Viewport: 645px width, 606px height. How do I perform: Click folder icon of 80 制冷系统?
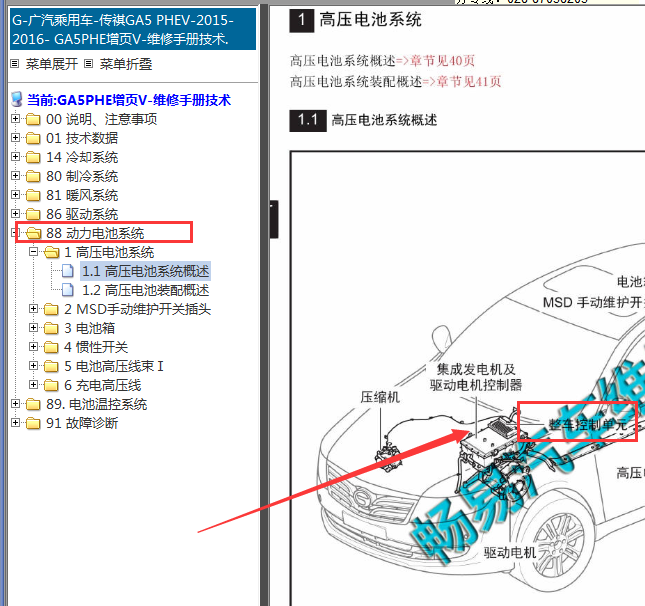point(33,176)
